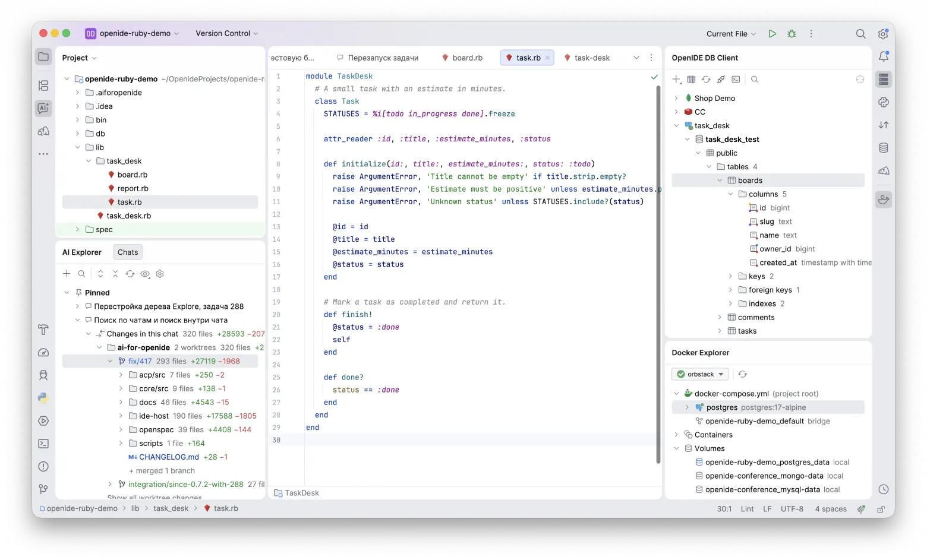
Task: Select CHANGELOG.md in changes tree
Action: [x=169, y=457]
